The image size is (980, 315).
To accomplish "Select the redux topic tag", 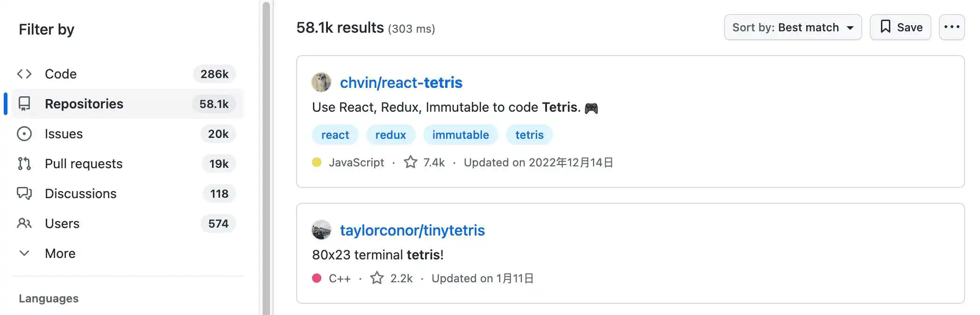I will (391, 135).
